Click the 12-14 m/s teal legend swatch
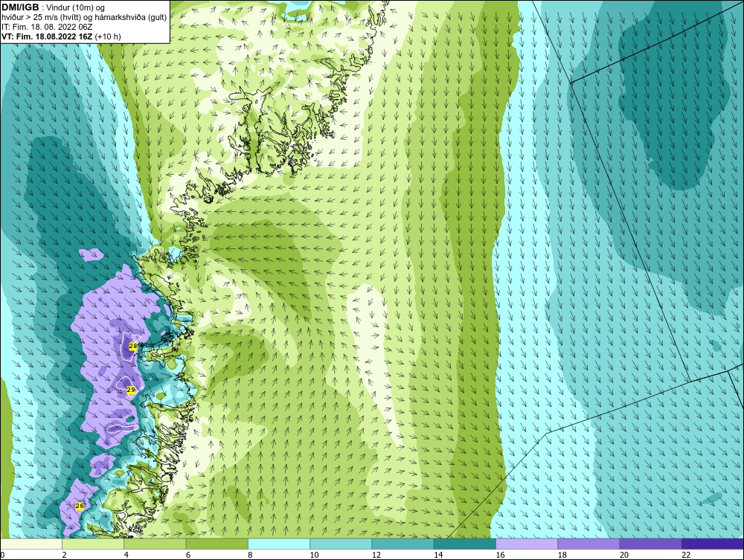Screen dimensions: 744x560 tap(403, 544)
